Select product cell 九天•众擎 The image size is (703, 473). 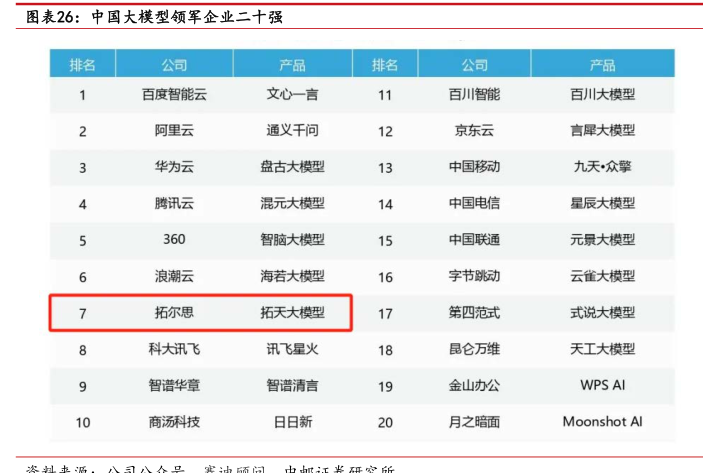pyautogui.click(x=603, y=167)
